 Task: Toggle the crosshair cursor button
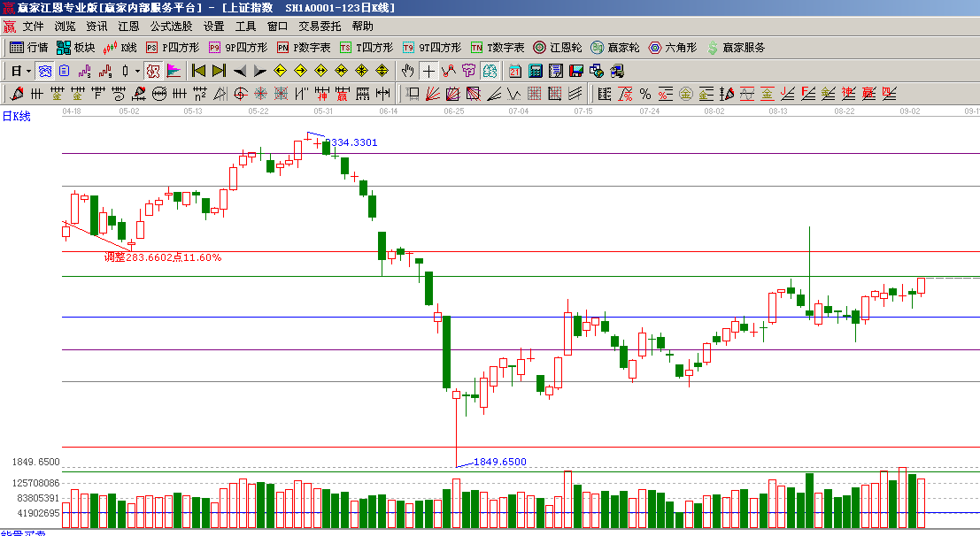428,71
